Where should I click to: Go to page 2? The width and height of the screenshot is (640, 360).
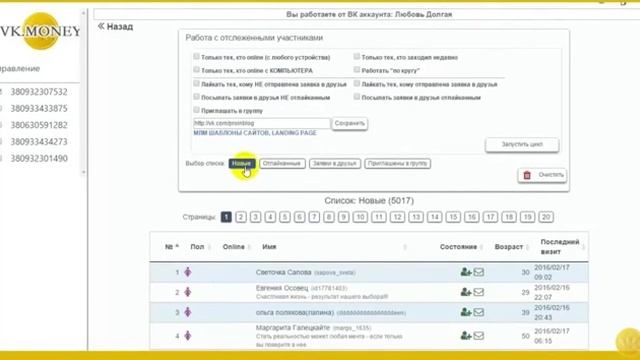pyautogui.click(x=241, y=217)
